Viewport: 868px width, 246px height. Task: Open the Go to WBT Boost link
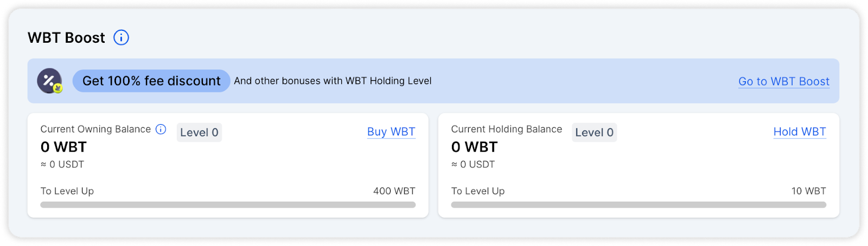coord(784,81)
